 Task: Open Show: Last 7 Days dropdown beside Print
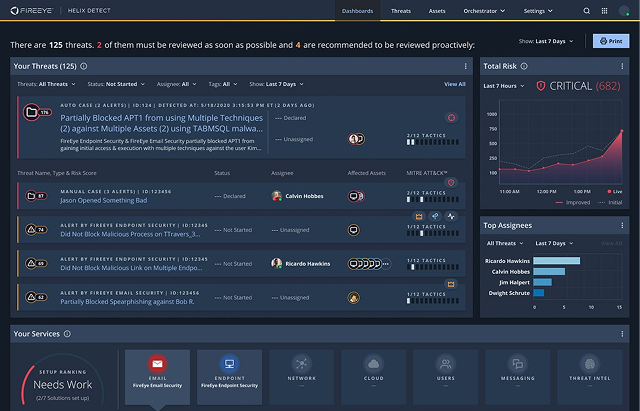click(546, 41)
